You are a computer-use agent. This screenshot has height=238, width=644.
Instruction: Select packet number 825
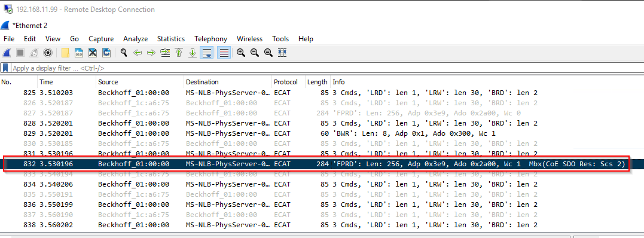tap(322, 93)
